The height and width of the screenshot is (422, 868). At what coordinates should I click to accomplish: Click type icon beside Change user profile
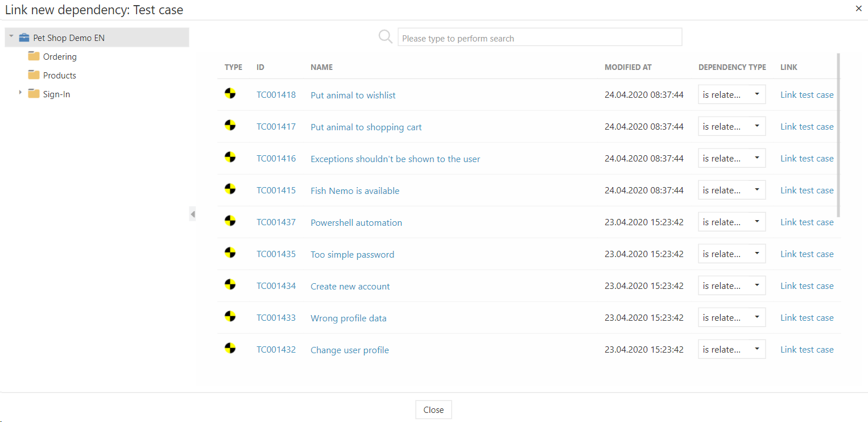click(230, 349)
